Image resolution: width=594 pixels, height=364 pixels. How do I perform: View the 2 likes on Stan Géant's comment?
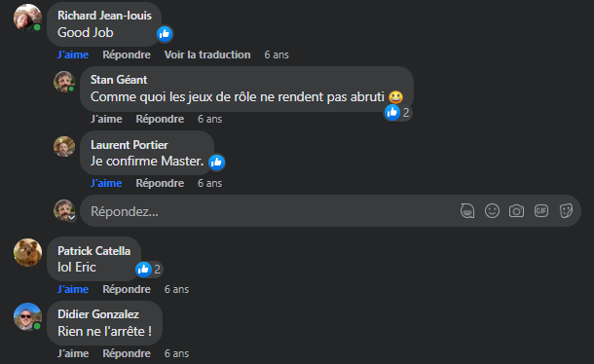pos(397,113)
